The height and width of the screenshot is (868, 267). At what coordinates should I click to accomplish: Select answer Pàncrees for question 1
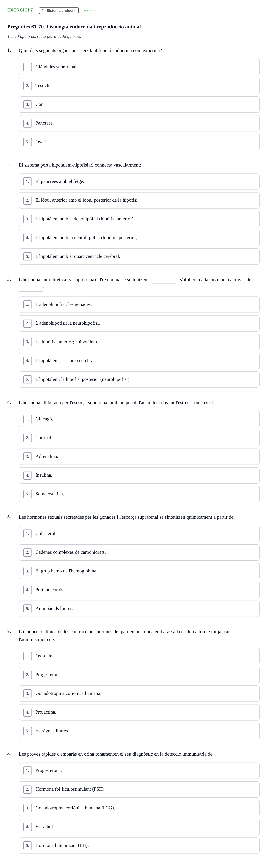(x=139, y=123)
